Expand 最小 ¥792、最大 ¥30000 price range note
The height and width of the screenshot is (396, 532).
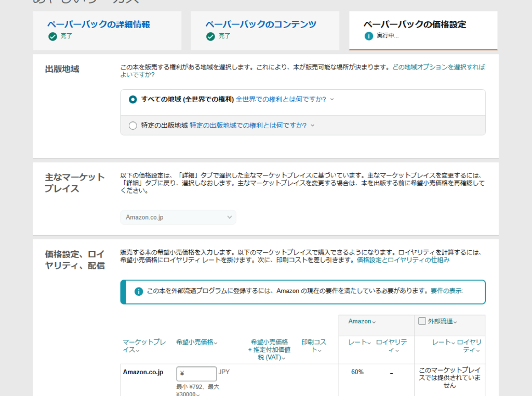point(198,391)
